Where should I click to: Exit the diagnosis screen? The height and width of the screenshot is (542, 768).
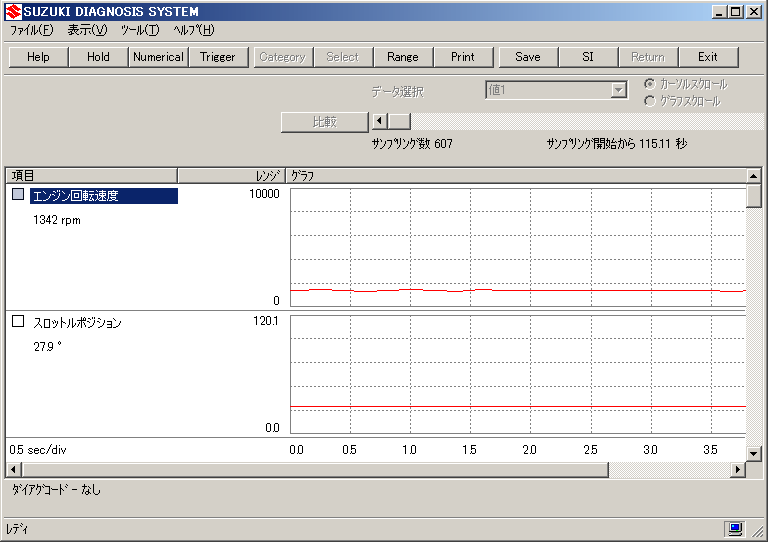tap(708, 57)
